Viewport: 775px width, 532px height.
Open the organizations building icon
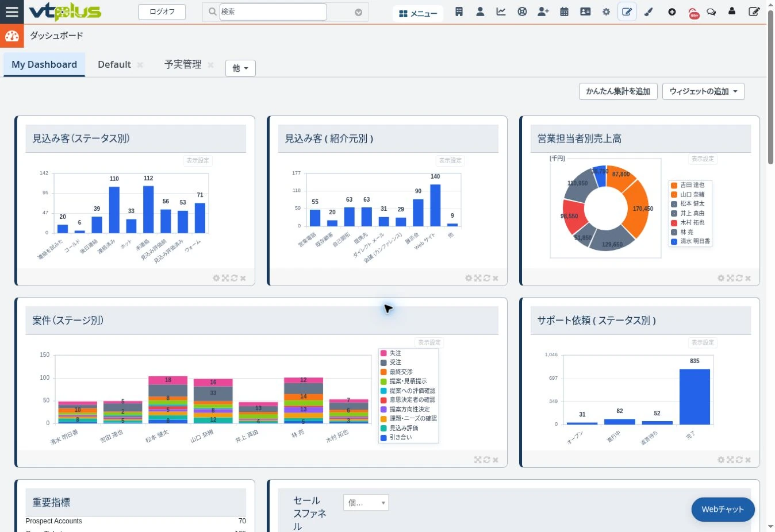coord(459,12)
